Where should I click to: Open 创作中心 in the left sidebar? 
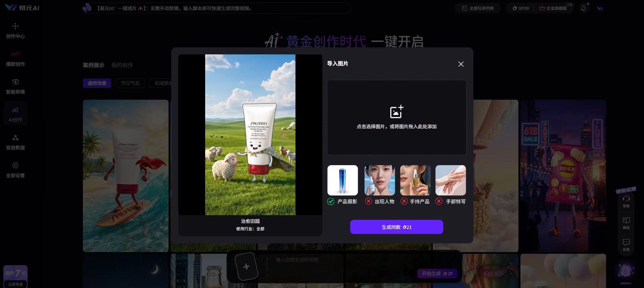click(15, 31)
